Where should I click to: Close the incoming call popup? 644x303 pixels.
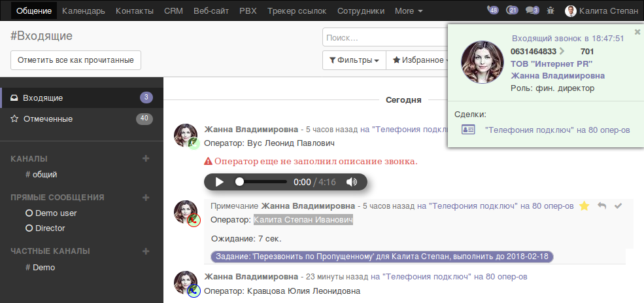tap(637, 31)
